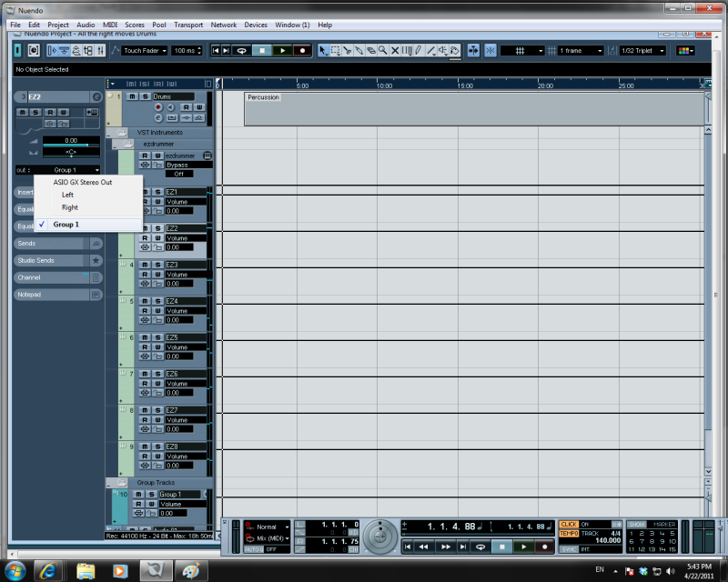Click Stop in the top toolbar
728x582 pixels.
coord(262,51)
